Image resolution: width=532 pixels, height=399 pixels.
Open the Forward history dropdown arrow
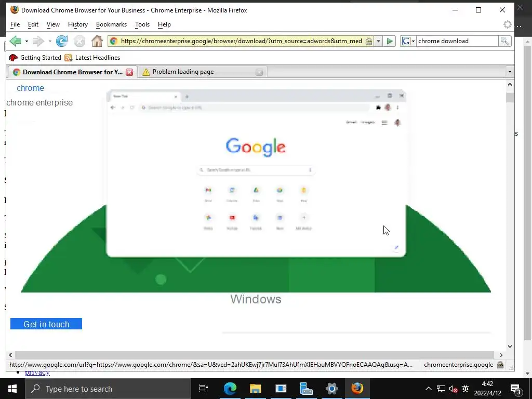click(x=50, y=42)
